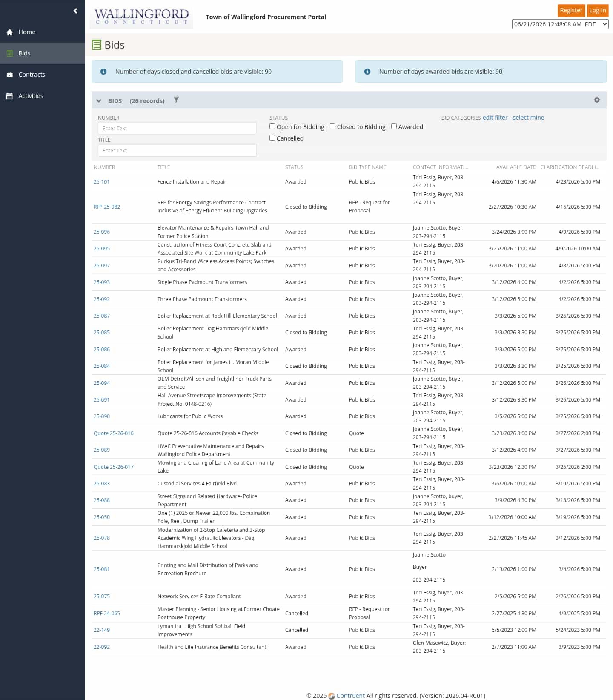Click the Bids page heading icon
The height and width of the screenshot is (700, 613).
(97, 45)
